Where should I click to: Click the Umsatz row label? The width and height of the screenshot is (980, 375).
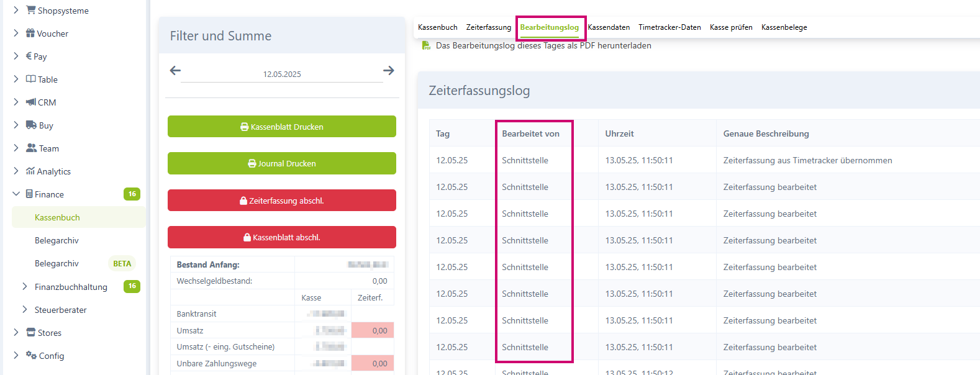click(190, 330)
